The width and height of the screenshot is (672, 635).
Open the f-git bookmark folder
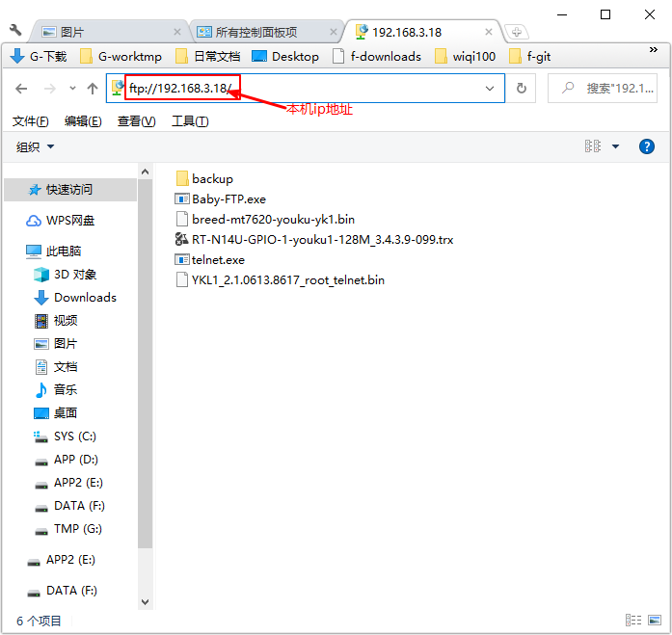(x=529, y=56)
